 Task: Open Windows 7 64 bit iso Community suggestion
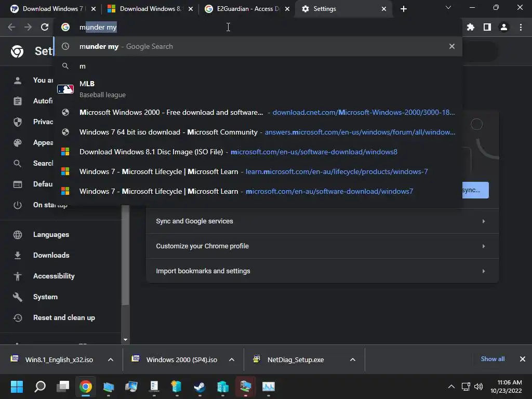click(x=258, y=132)
